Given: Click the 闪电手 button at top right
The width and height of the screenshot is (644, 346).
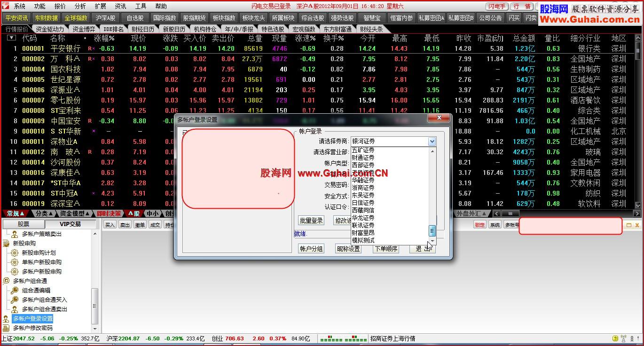Looking at the screenshot, I should point(497,7).
